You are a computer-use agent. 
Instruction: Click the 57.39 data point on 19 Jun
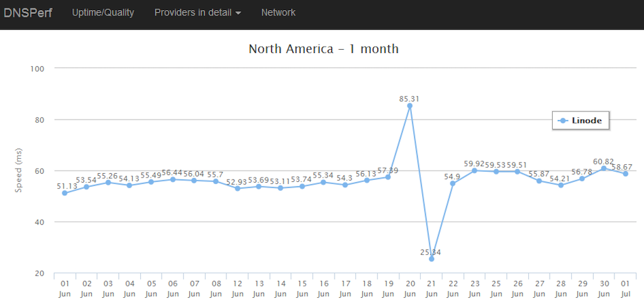pyautogui.click(x=387, y=177)
